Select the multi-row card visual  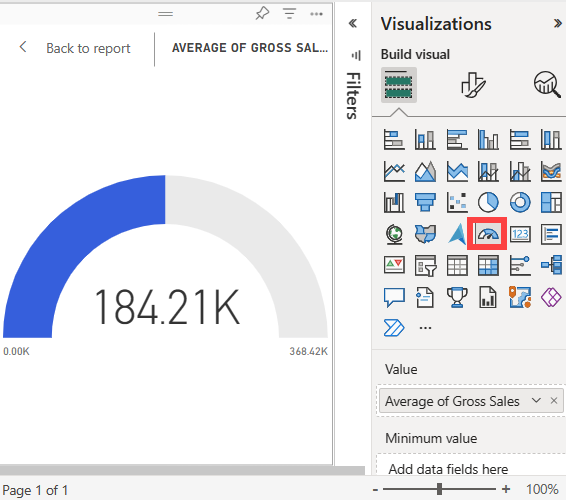click(551, 234)
